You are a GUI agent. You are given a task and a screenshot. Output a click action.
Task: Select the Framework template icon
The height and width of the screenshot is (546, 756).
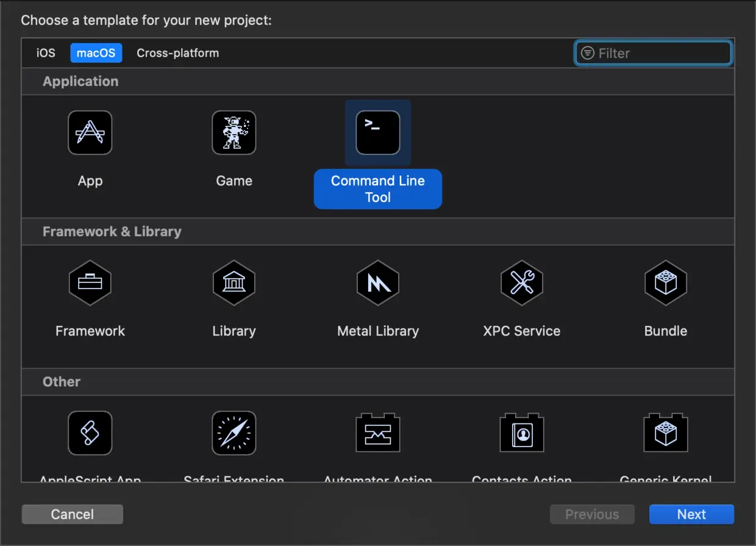point(90,282)
